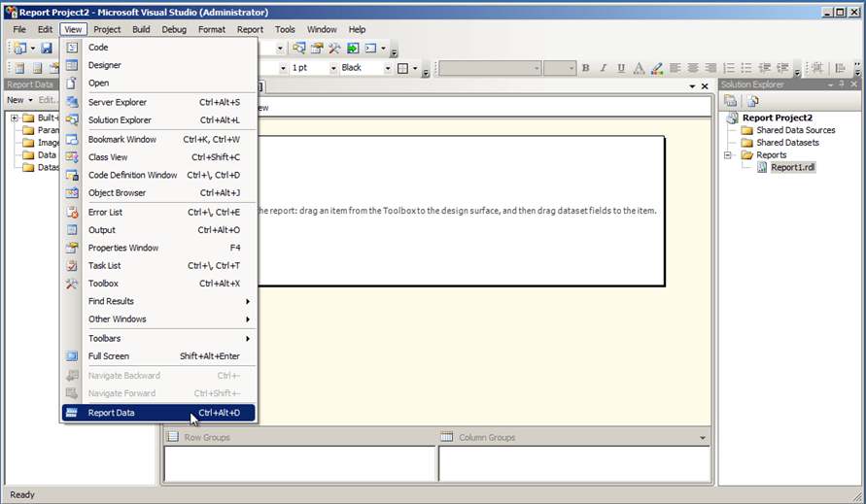Click the Align Lefts layout icon
The image size is (866, 504).
841,68
